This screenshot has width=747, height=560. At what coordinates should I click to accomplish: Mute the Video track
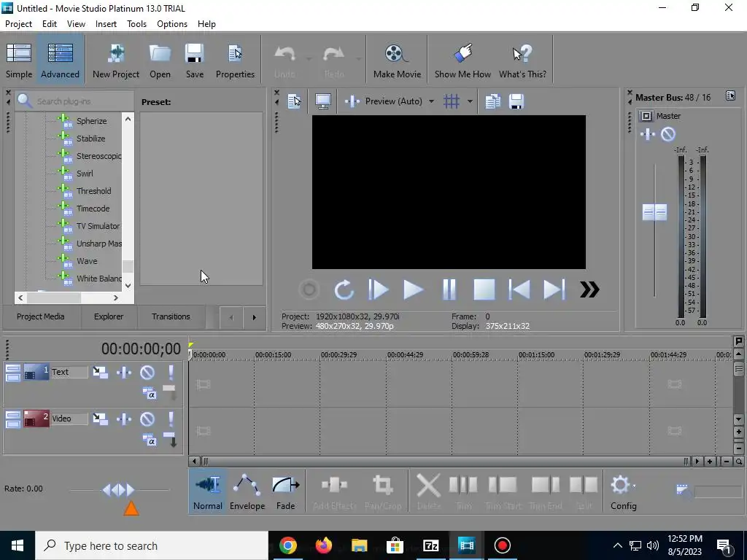147,419
